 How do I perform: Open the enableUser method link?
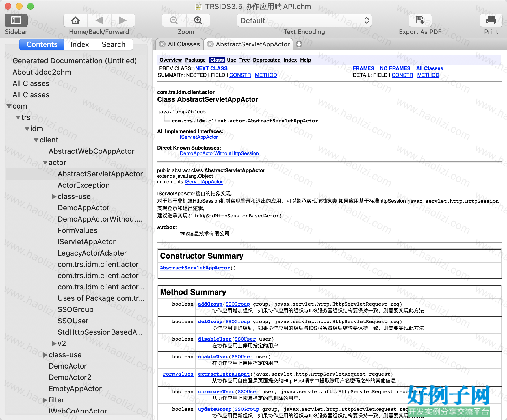pyautogui.click(x=213, y=357)
